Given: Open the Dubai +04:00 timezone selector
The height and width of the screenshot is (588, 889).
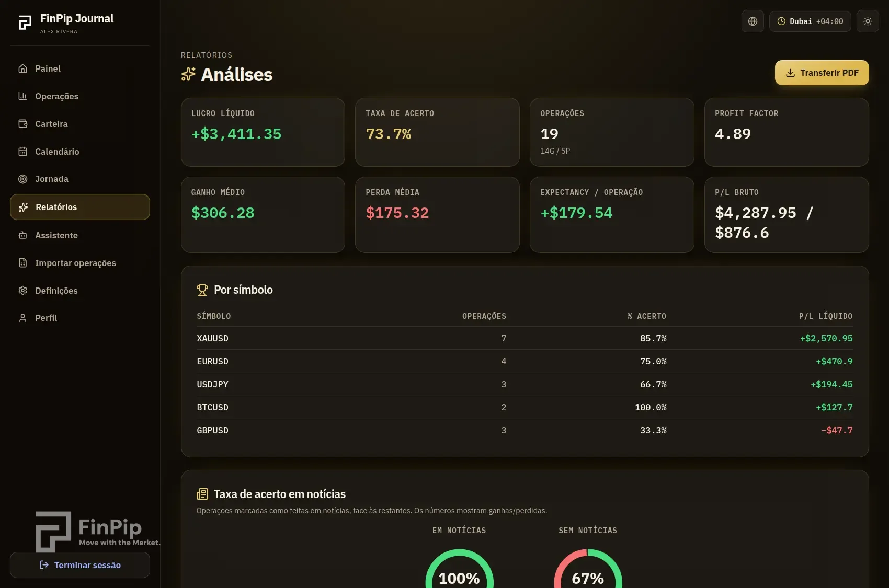Looking at the screenshot, I should tap(810, 21).
